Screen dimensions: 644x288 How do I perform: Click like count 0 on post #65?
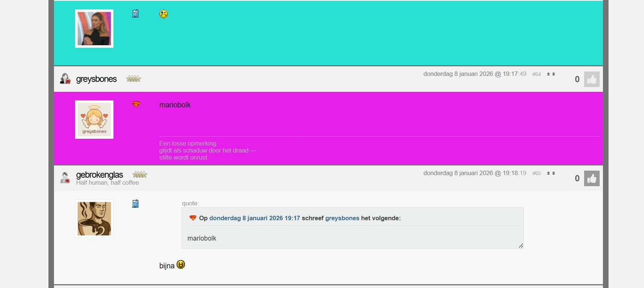point(577,178)
